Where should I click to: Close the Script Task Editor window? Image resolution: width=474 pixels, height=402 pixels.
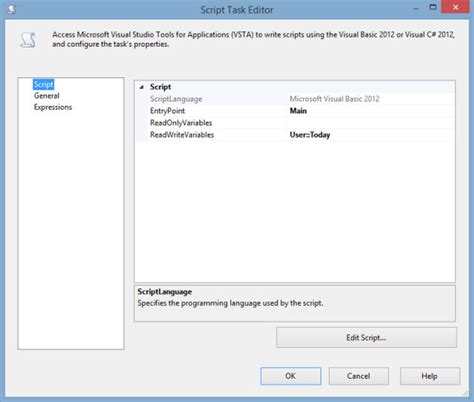455,7
